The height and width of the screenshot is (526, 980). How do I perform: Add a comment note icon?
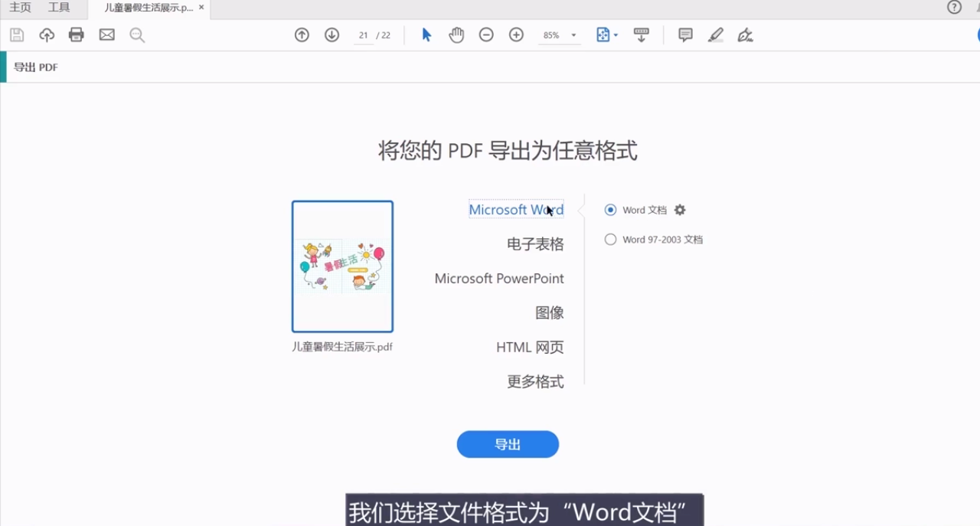click(685, 35)
